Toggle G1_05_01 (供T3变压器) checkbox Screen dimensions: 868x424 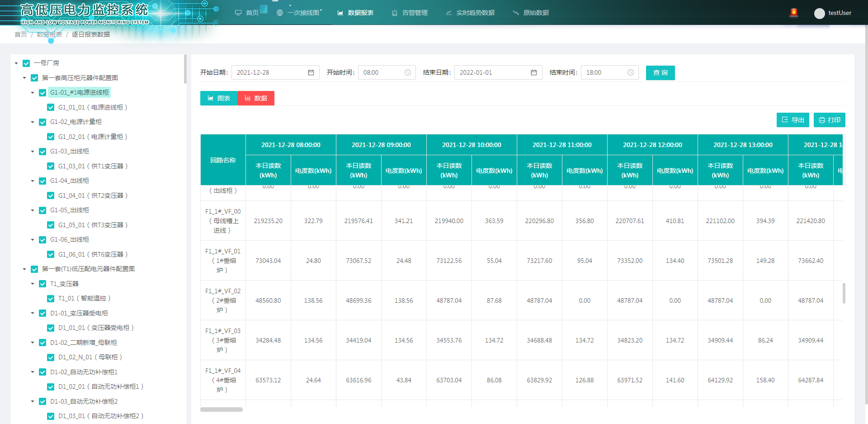pyautogui.click(x=51, y=225)
